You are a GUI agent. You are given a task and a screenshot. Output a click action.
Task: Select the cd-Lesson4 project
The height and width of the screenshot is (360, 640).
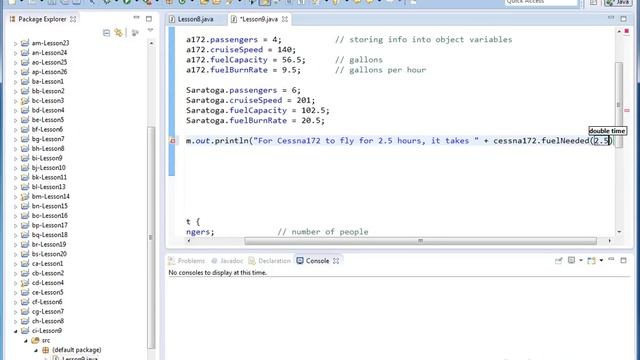point(48,283)
